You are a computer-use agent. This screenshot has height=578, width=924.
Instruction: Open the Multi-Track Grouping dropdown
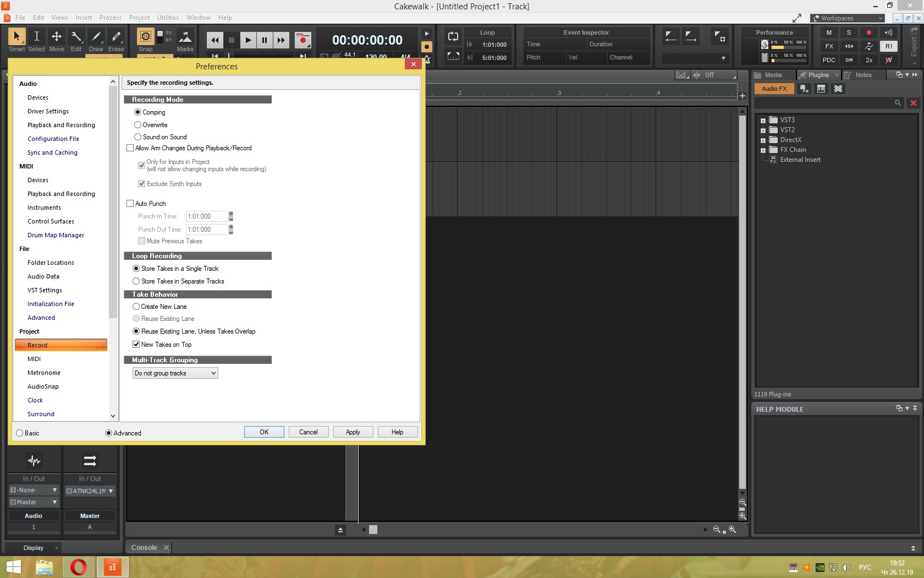175,373
